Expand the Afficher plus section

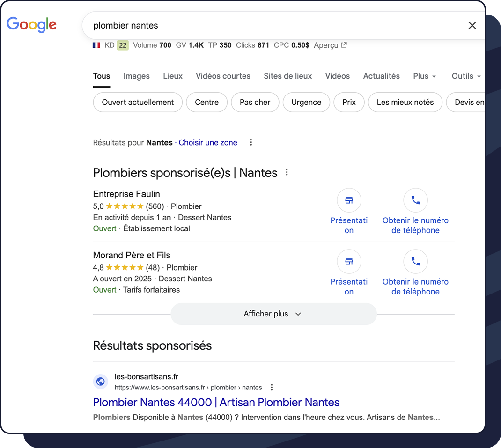point(273,314)
